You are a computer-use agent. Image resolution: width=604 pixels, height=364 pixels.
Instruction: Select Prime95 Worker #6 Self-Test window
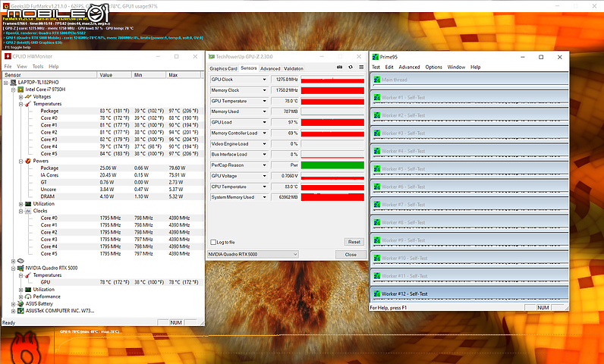[469, 187]
